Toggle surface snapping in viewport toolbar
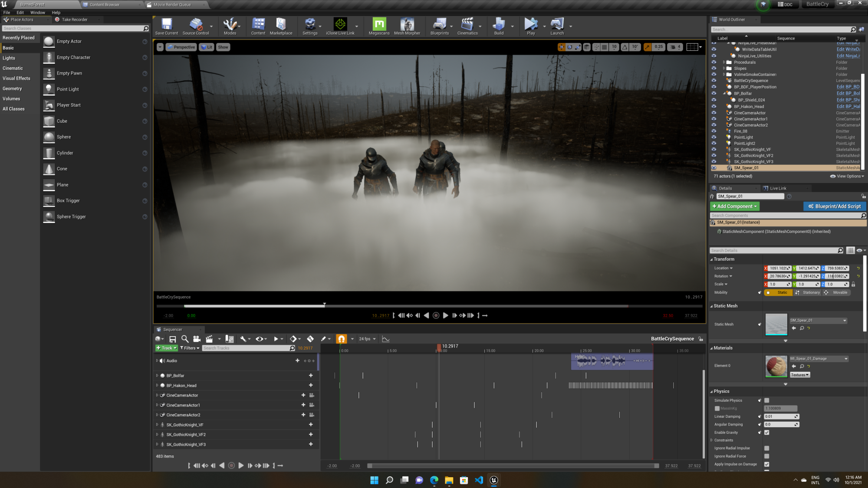 click(x=595, y=47)
